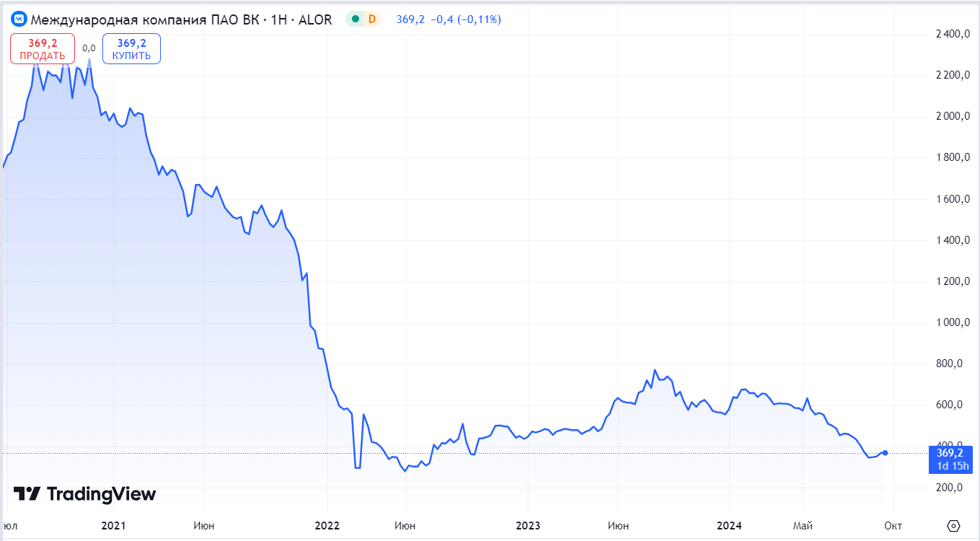Image resolution: width=980 pixels, height=541 pixels.
Task: Click the VK company logo icon
Action: (19, 19)
